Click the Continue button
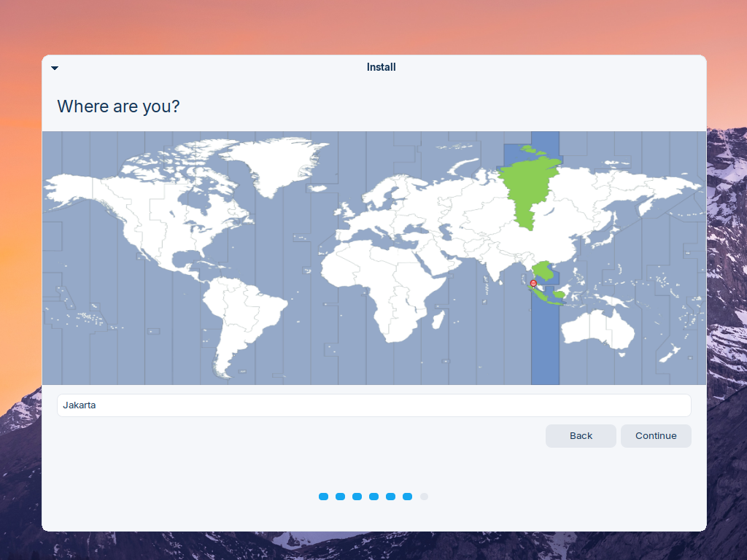Screen dimensions: 747x560 click(x=656, y=436)
